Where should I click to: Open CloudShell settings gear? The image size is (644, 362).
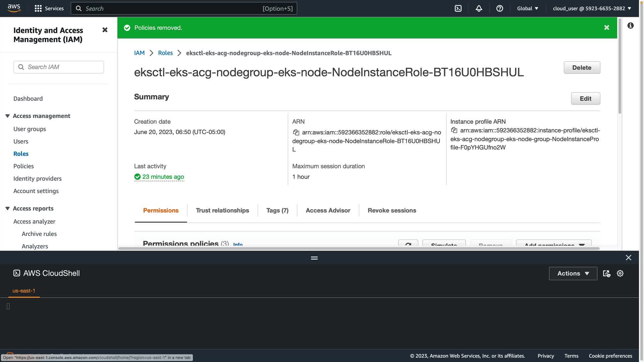tap(620, 274)
